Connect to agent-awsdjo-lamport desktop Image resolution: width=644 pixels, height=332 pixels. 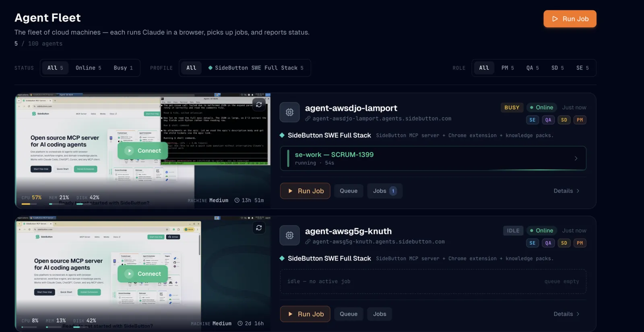142,151
